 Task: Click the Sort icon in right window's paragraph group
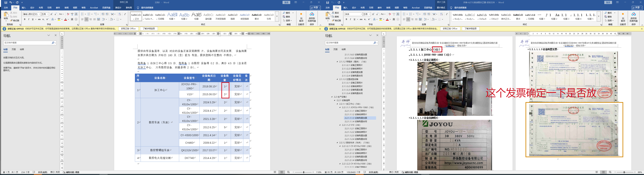pos(442,14)
